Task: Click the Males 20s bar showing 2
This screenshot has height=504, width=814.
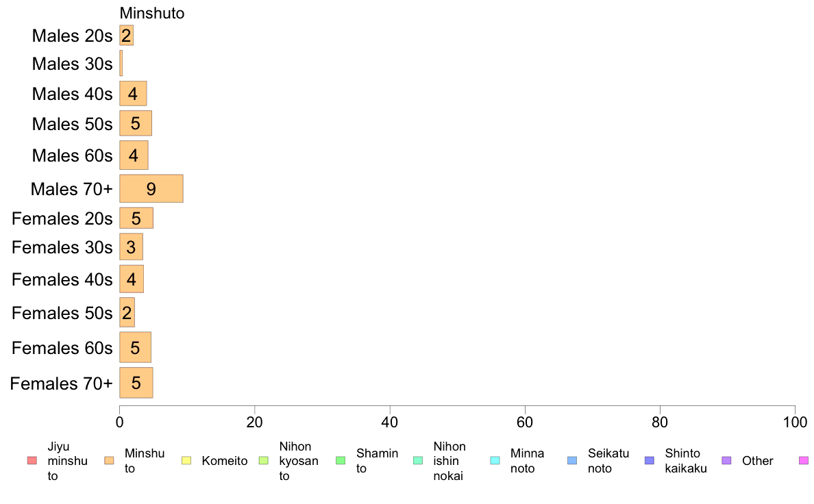Action: pyautogui.click(x=126, y=36)
